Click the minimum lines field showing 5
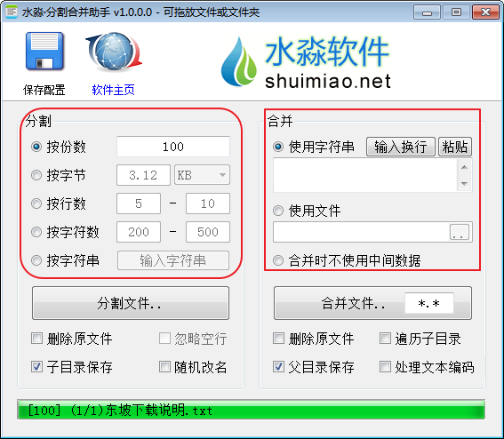This screenshot has width=504, height=439. [x=139, y=204]
